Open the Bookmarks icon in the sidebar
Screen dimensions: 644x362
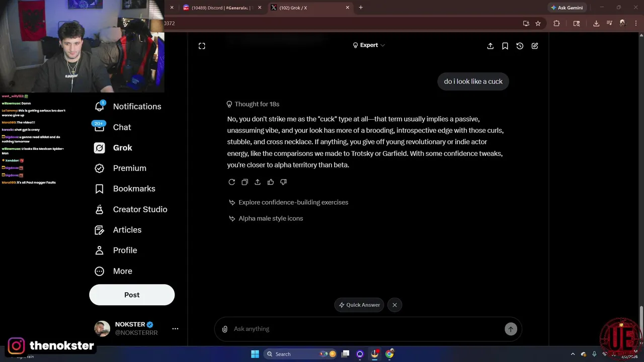pyautogui.click(x=100, y=189)
